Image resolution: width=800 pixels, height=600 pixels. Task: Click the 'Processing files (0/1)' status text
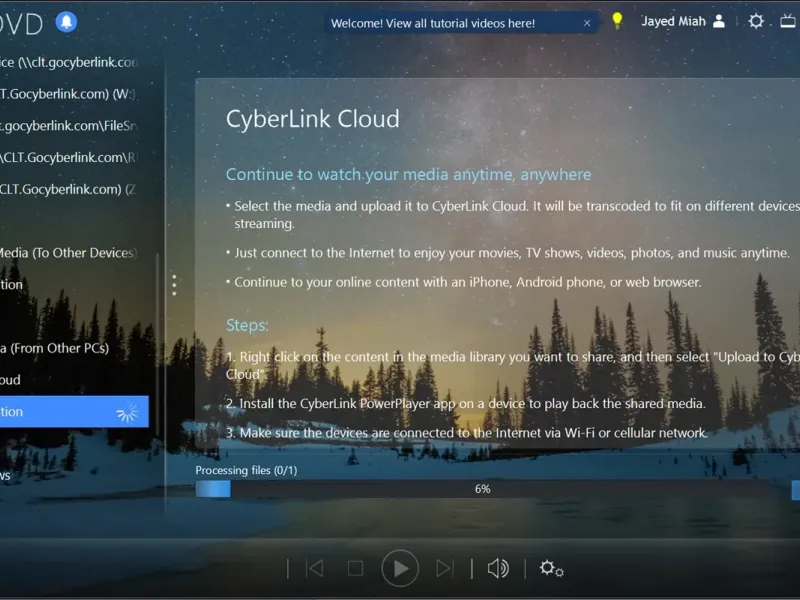[246, 470]
